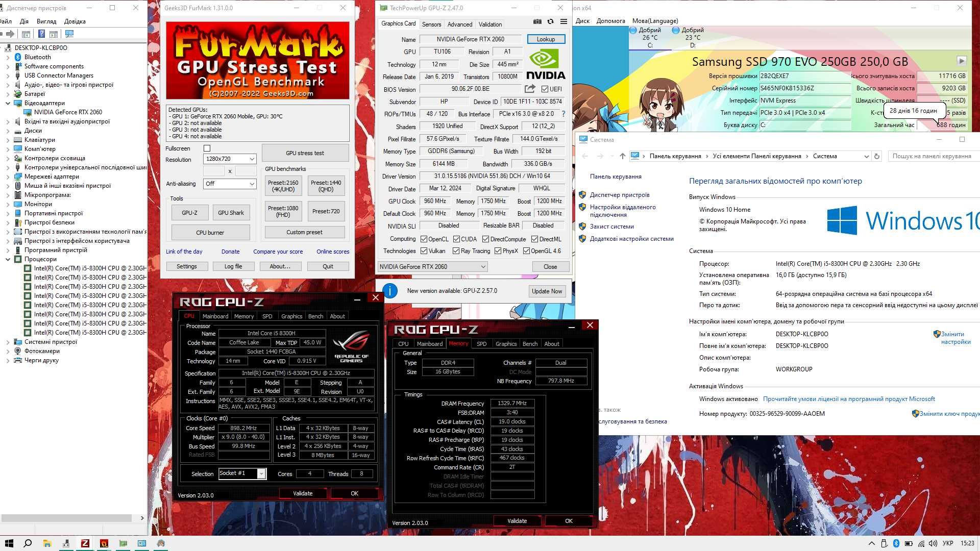Open the Windows Start menu
Image resolution: width=980 pixels, height=551 pixels.
click(x=9, y=543)
